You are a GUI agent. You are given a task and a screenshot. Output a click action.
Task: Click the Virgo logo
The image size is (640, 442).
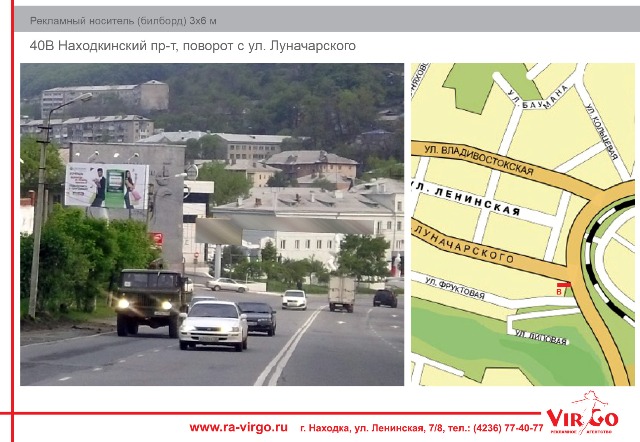(x=581, y=416)
